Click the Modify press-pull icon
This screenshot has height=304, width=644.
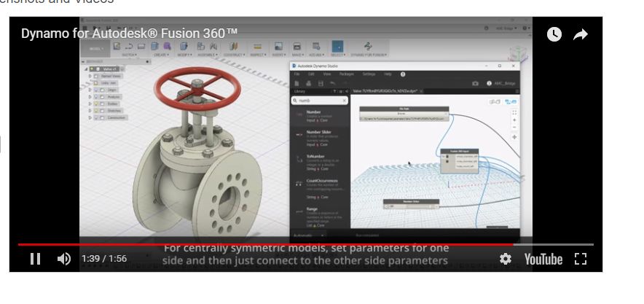(184, 46)
